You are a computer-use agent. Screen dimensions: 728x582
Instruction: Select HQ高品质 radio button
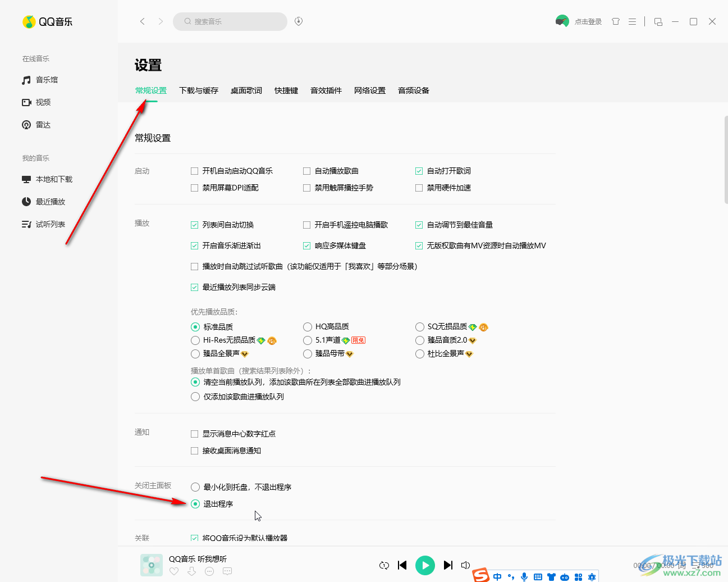coord(308,327)
